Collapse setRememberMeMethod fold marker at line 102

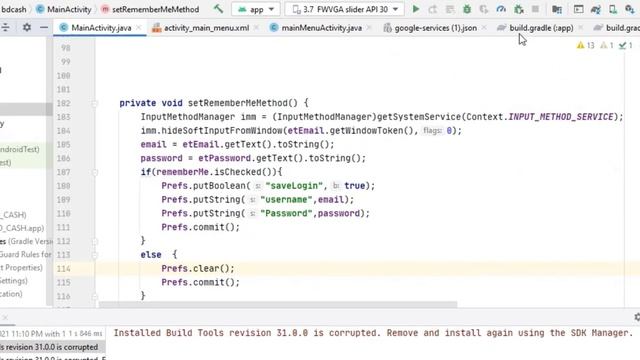(x=94, y=103)
